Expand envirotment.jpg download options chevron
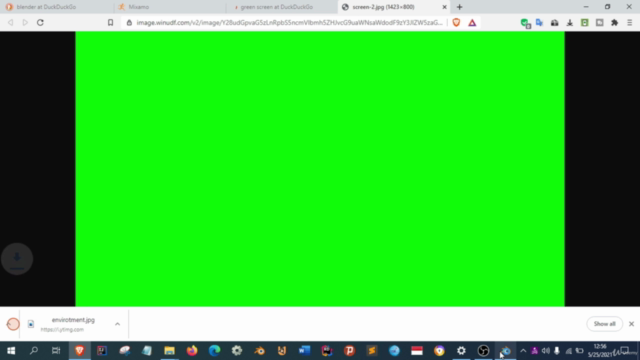The height and width of the screenshot is (360, 640). [x=117, y=324]
